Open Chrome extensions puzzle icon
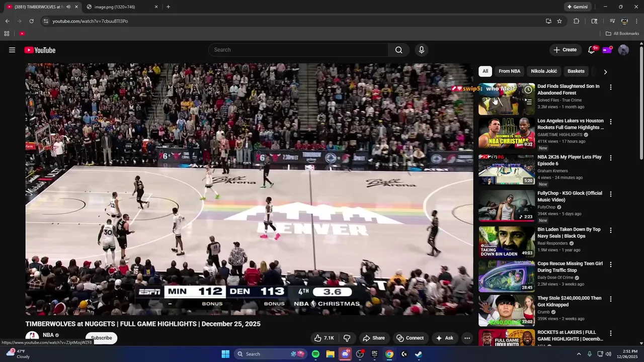This screenshot has height=362, width=644. tap(576, 21)
